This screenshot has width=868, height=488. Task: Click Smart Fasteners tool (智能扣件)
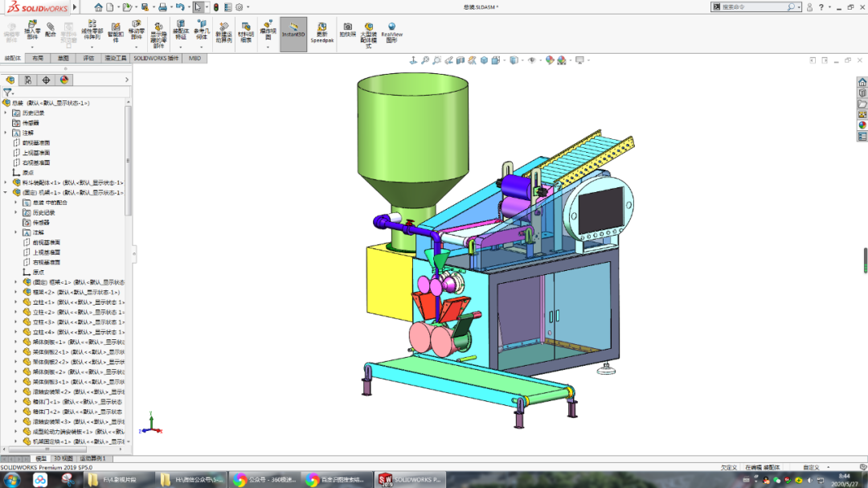[x=116, y=33]
